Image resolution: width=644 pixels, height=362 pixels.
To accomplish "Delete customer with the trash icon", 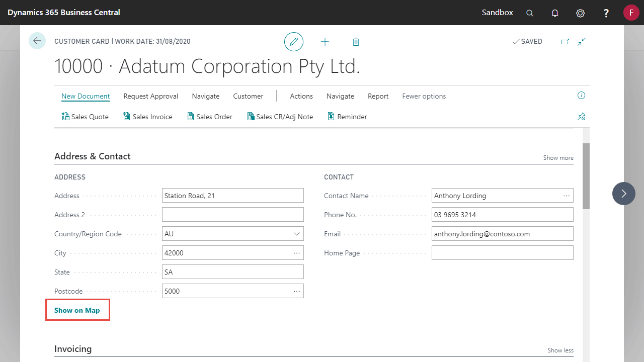I will pyautogui.click(x=356, y=42).
